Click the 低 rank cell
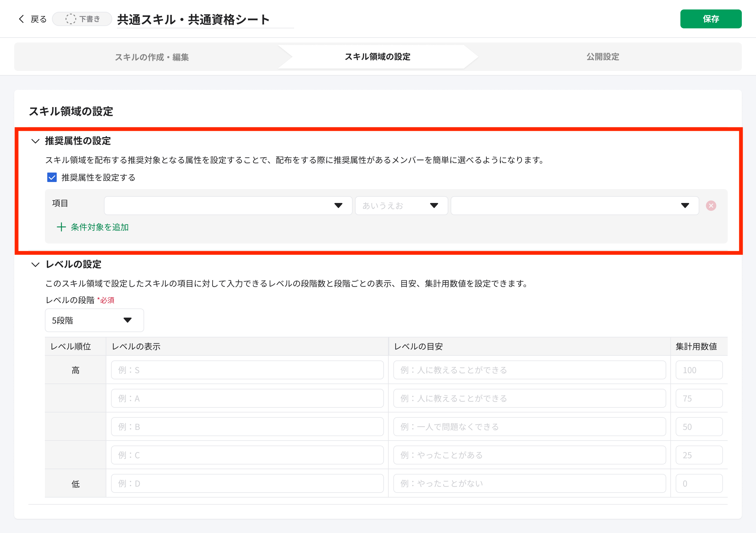The width and height of the screenshot is (756, 533). pyautogui.click(x=75, y=483)
